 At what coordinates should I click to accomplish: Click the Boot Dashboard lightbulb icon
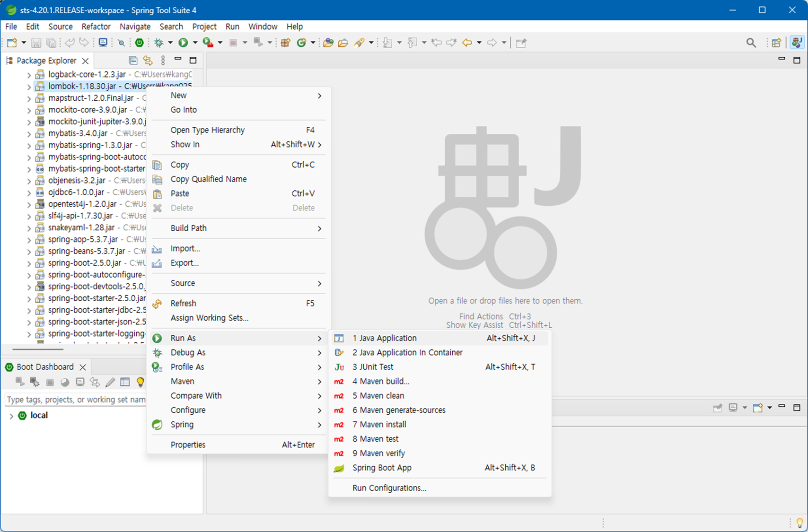point(140,382)
